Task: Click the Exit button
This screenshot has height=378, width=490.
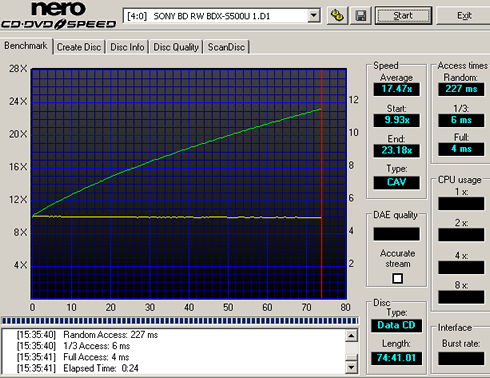Action: coord(464,16)
